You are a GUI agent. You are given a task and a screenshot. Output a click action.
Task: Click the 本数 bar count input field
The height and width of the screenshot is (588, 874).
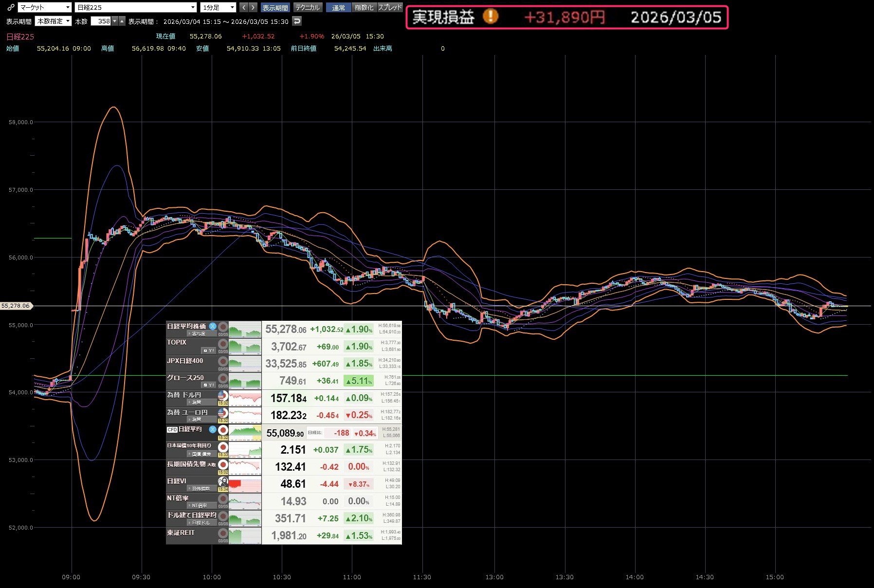coord(101,21)
